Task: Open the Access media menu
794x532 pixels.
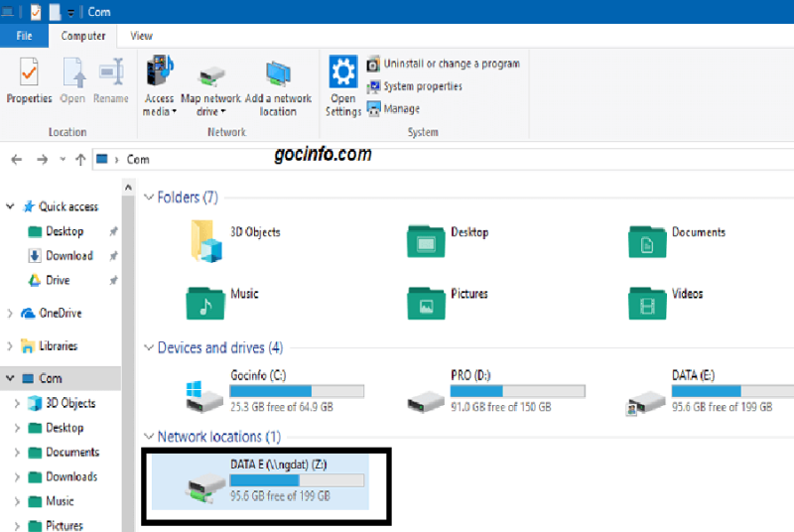Action: (160, 86)
